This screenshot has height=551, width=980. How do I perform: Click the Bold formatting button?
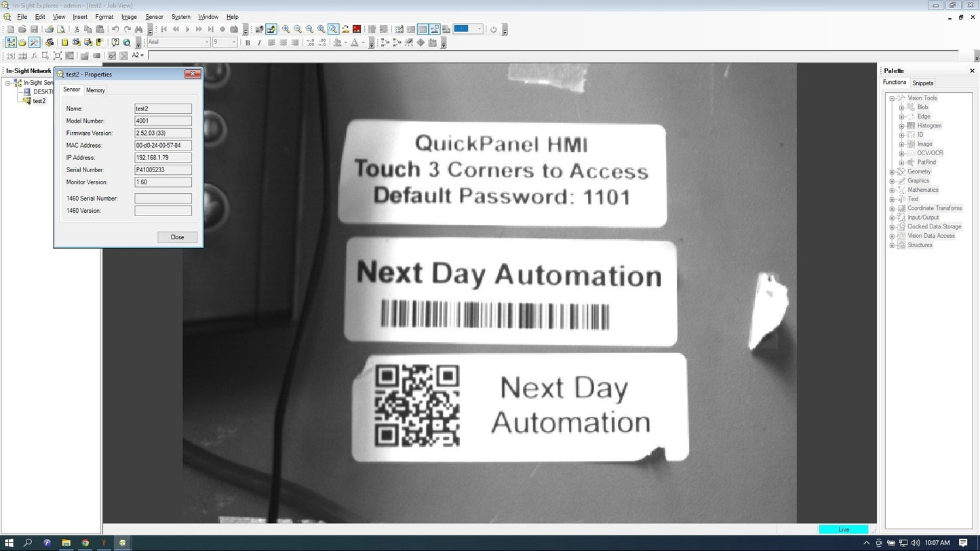pos(248,43)
